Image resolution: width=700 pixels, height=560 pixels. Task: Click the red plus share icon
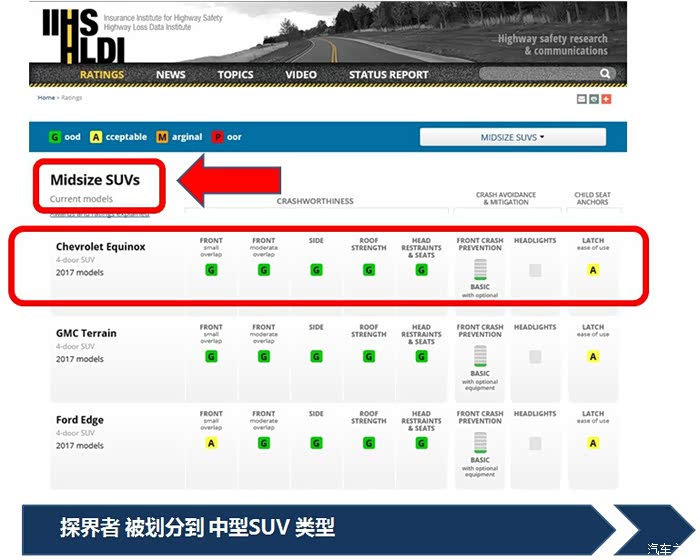tap(606, 99)
